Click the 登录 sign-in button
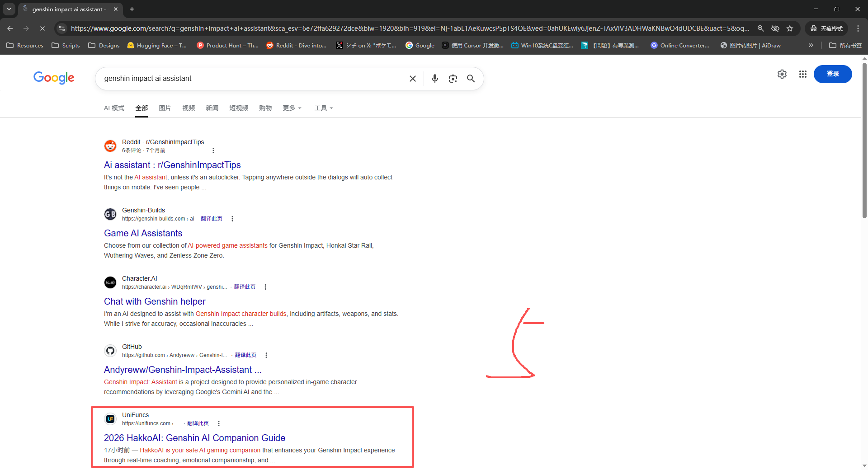The width and height of the screenshot is (868, 470). (832, 74)
